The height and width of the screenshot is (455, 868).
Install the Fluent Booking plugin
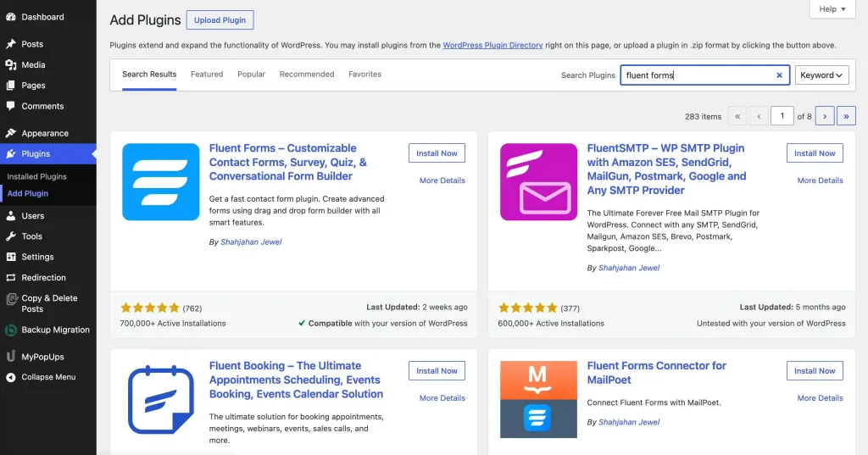(x=437, y=371)
